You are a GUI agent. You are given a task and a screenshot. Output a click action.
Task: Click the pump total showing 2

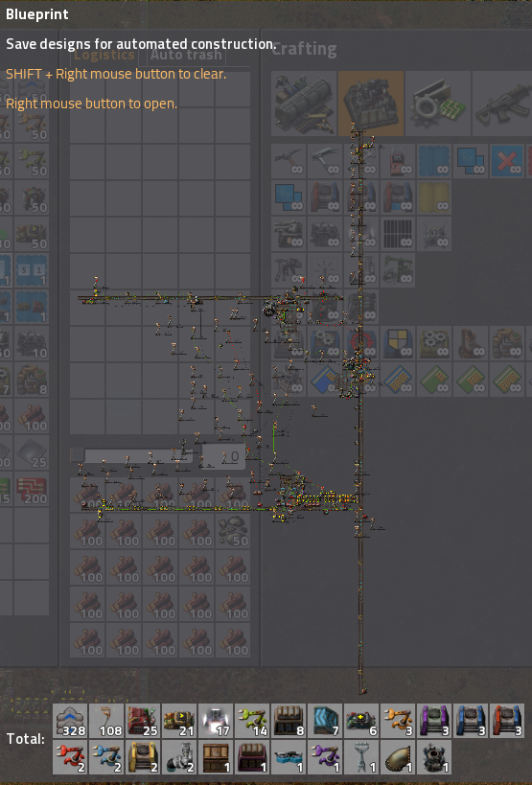point(179,757)
